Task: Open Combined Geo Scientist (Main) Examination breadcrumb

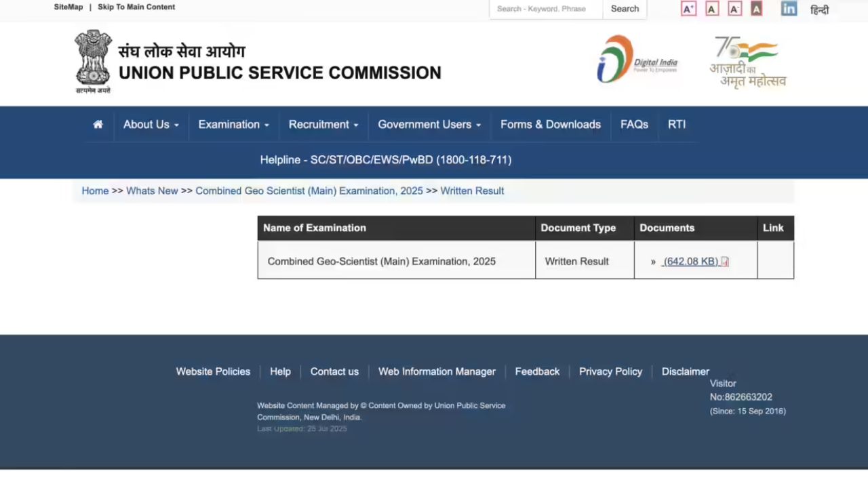Action: tap(309, 191)
